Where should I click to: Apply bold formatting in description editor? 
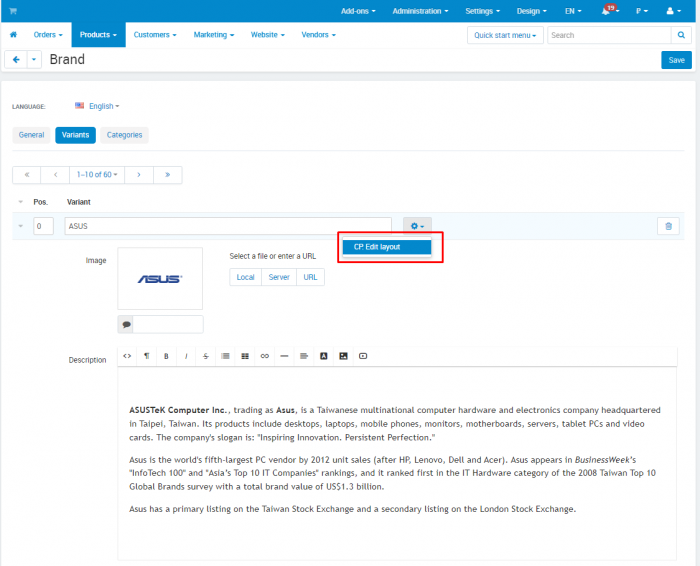point(166,356)
